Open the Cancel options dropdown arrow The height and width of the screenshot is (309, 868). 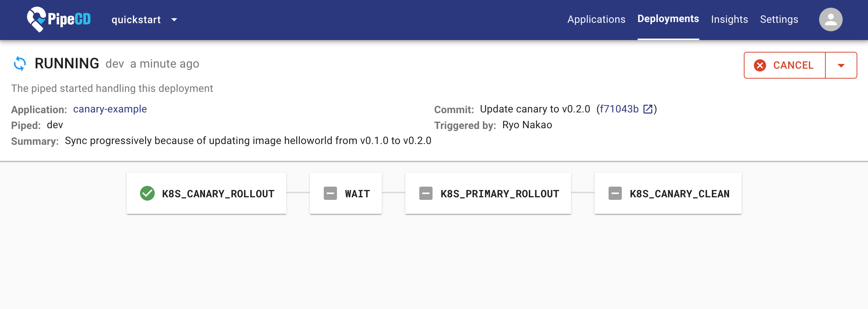(841, 65)
